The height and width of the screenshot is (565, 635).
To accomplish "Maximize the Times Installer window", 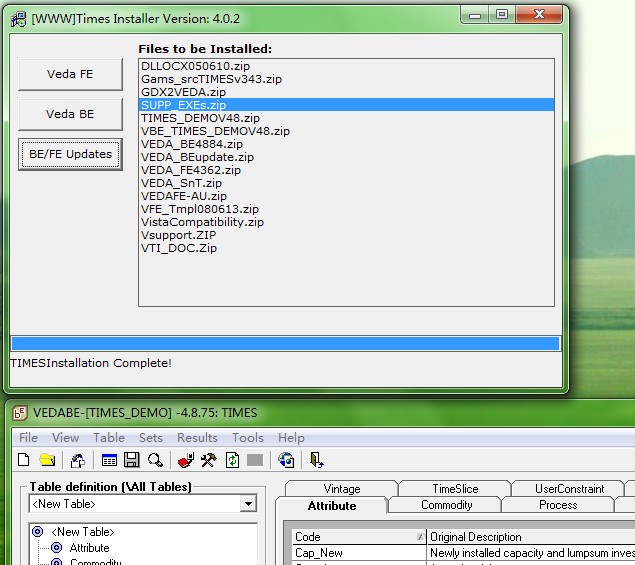I will coord(502,15).
